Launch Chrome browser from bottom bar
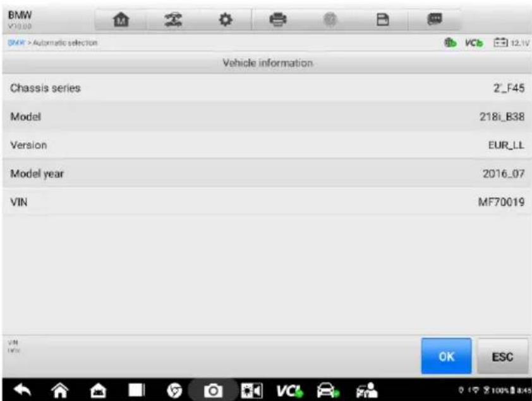 click(x=174, y=391)
